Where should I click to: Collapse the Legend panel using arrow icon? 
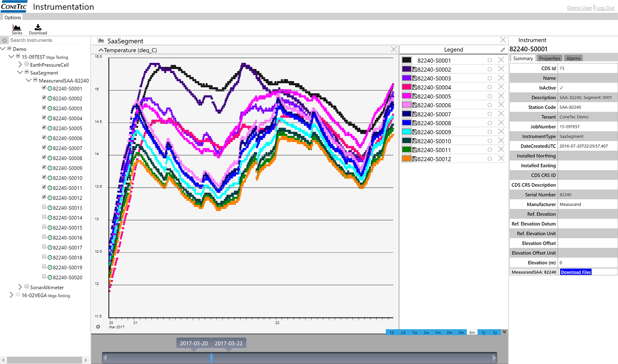coord(503,50)
